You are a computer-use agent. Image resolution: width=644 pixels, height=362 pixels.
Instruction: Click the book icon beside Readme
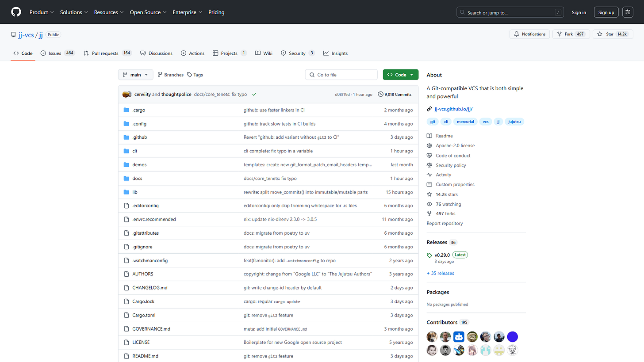(429, 136)
